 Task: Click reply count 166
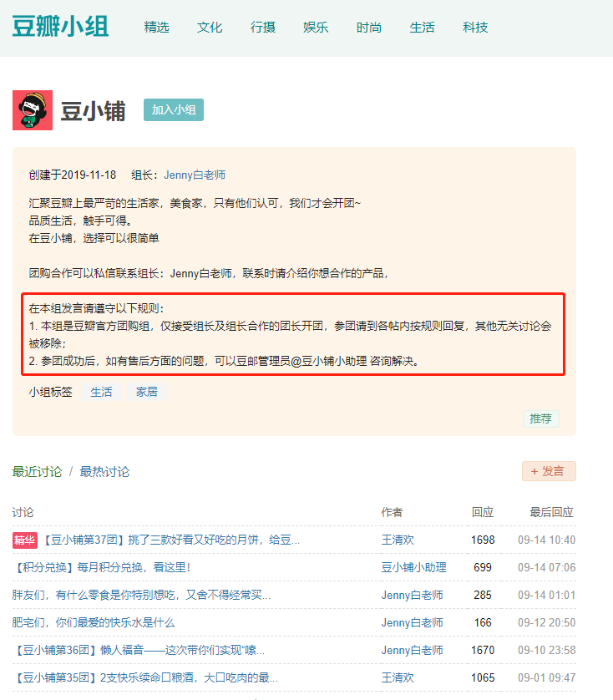click(483, 623)
